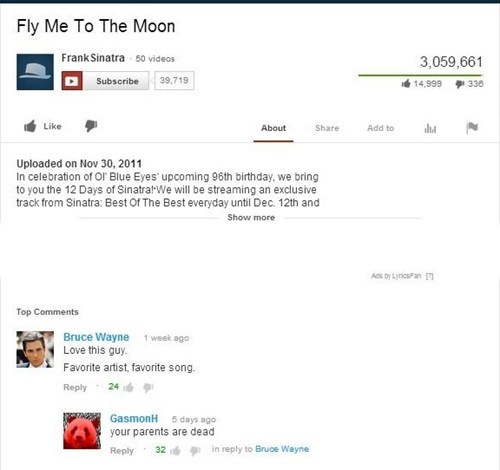This screenshot has height=470, width=500.
Task: Select the About tab
Action: pyautogui.click(x=273, y=128)
